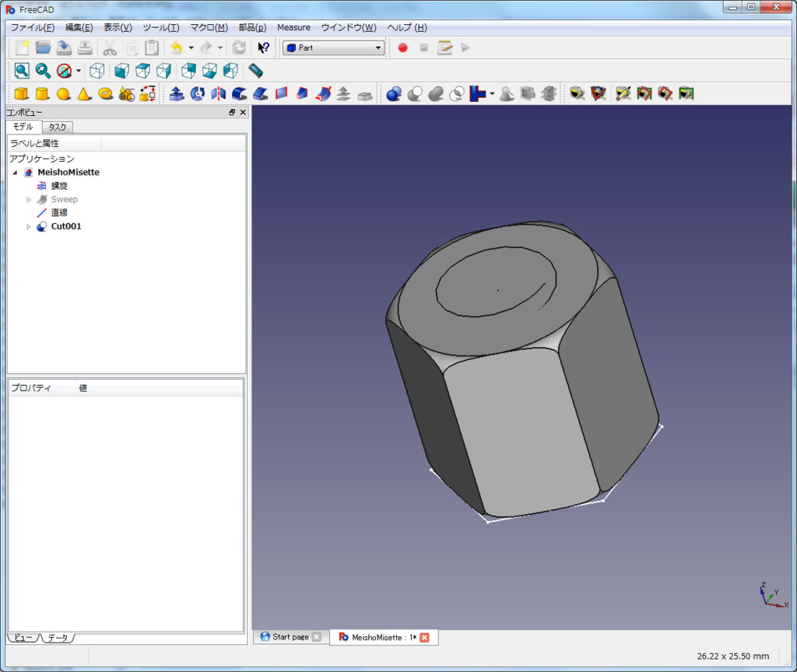Image resolution: width=797 pixels, height=672 pixels.
Task: Expand the Sweep tree item
Action: [x=29, y=200]
